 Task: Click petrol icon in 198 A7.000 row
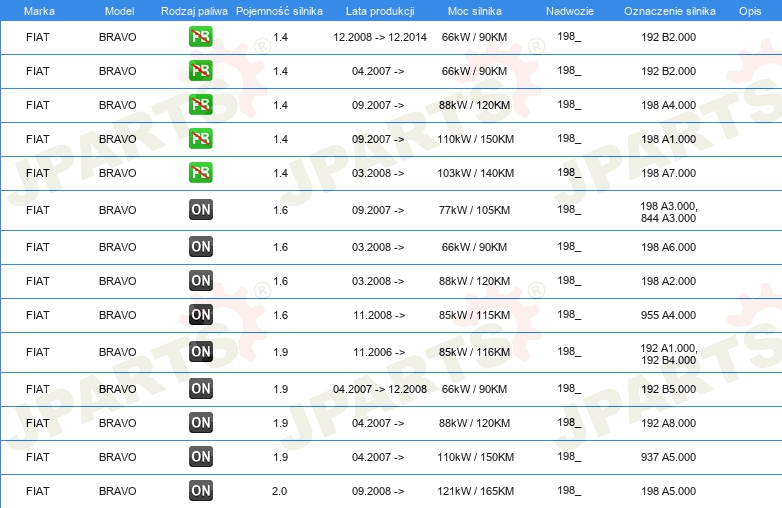pyautogui.click(x=200, y=172)
